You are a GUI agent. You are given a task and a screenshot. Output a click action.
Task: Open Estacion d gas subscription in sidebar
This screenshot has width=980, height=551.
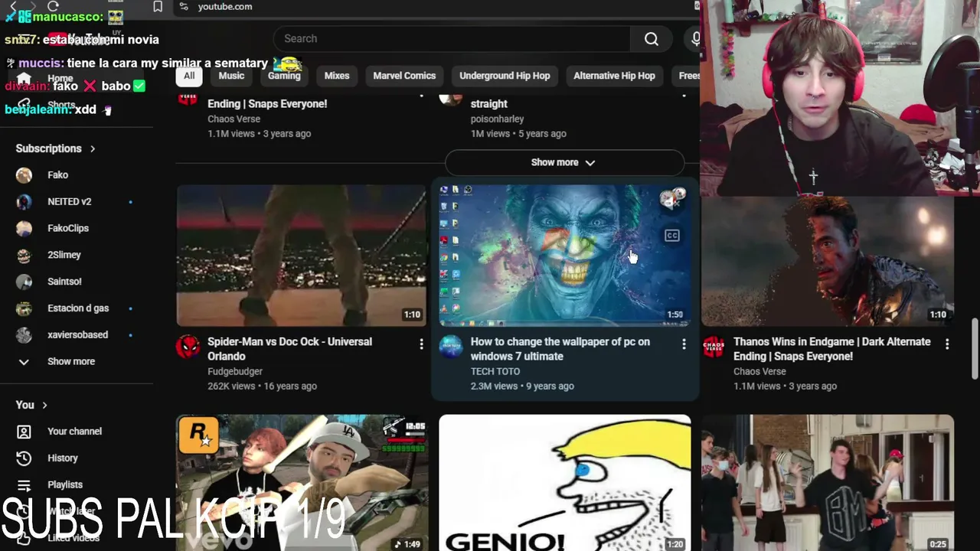[x=78, y=308]
